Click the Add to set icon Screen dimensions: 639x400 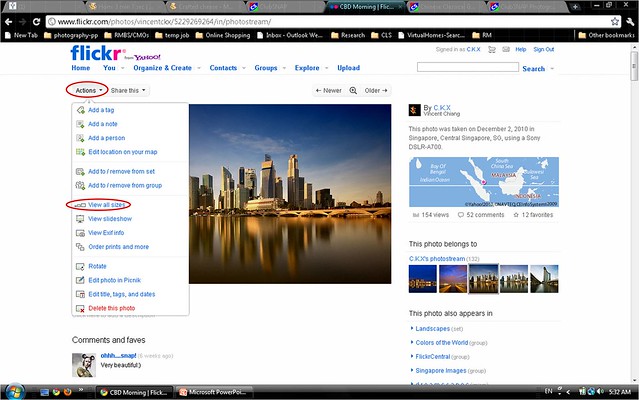click(80, 171)
